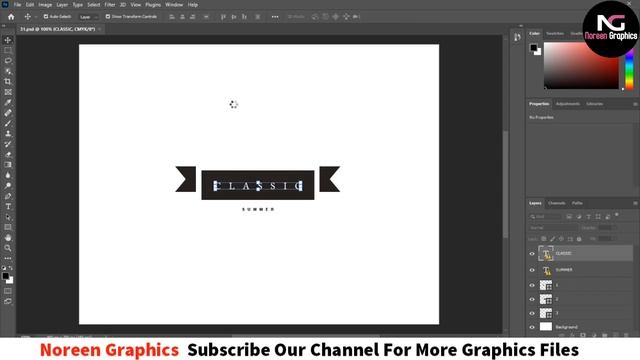Click the Edit Toolbar three-dots icon
Screen dimensions: 640x360
8,258
